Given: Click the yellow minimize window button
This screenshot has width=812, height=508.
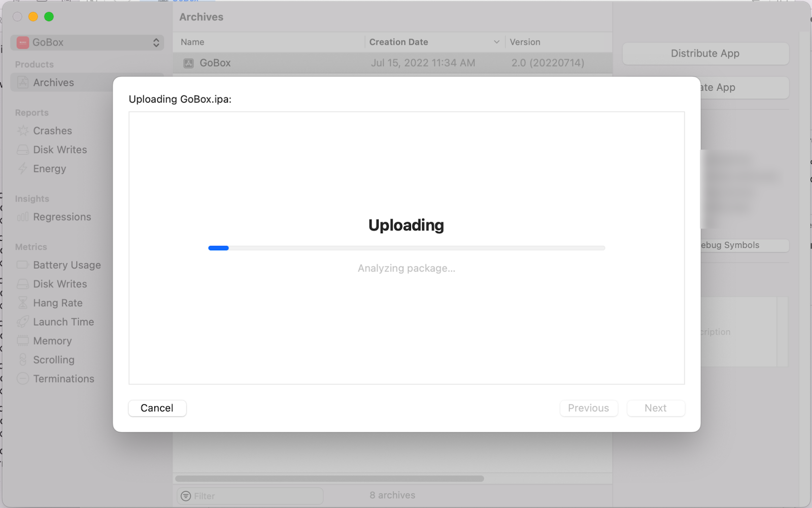Looking at the screenshot, I should coord(33,17).
